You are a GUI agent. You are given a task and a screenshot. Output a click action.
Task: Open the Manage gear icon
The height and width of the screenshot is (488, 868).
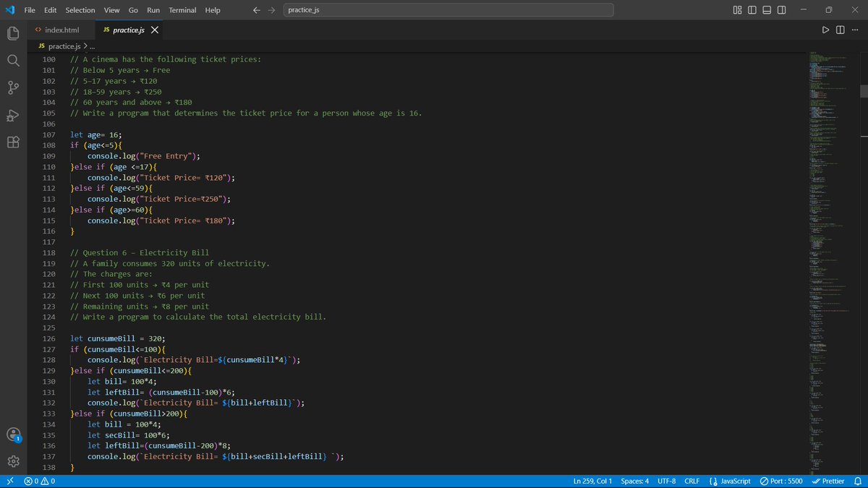coord(12,461)
